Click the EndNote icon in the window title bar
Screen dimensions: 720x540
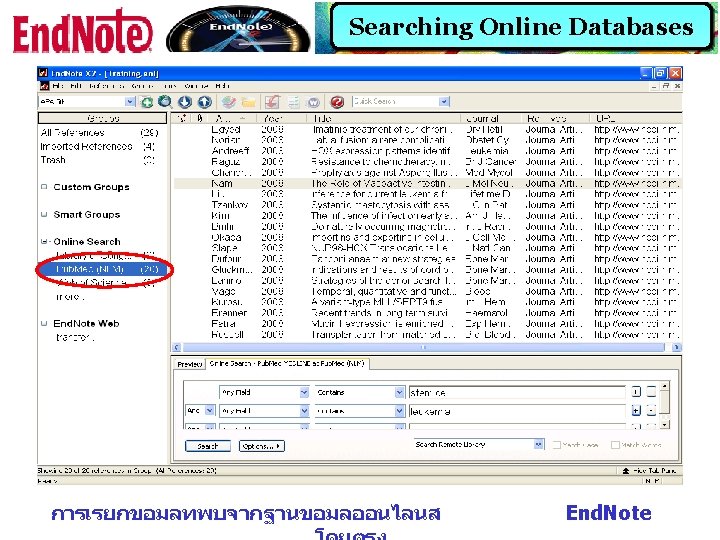(44, 73)
